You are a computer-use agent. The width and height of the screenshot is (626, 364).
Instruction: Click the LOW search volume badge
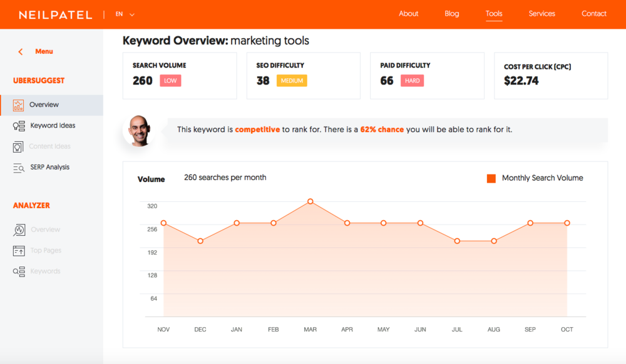coord(170,81)
